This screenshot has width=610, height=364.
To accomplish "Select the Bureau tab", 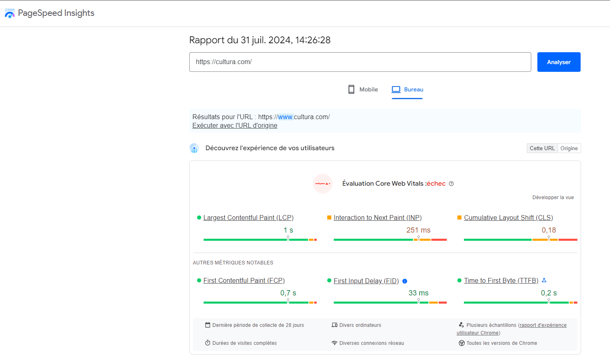I will click(x=408, y=89).
